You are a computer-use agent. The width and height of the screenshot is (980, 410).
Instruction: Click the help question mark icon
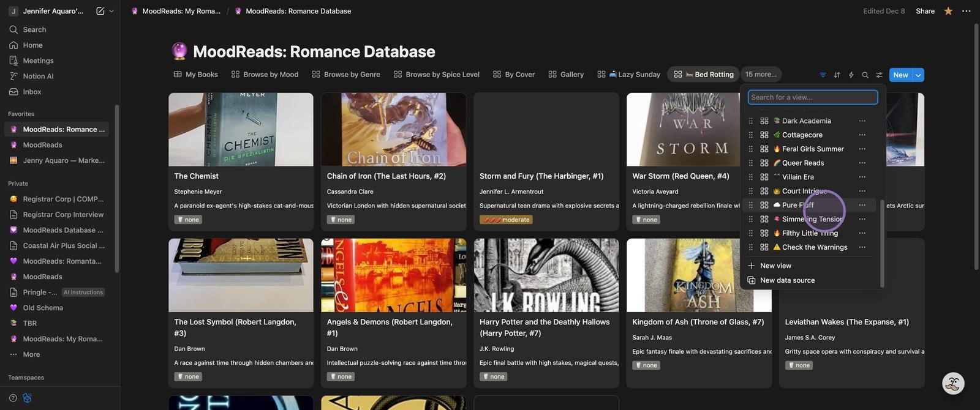[x=13, y=398]
